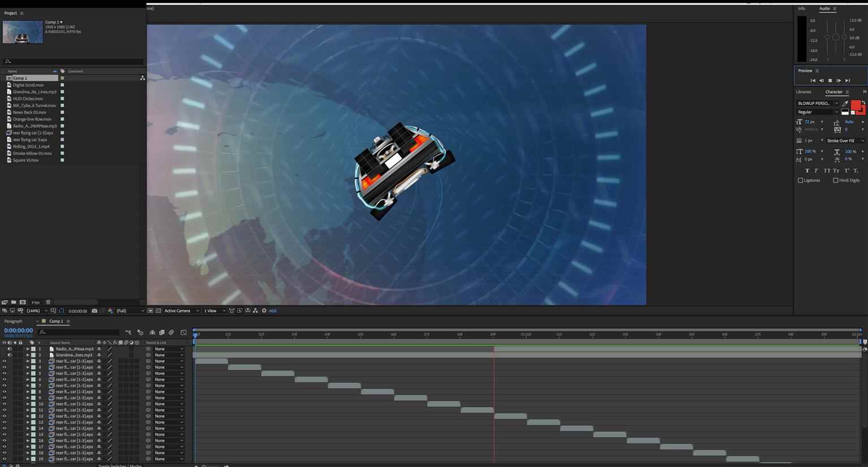Click the stop button in Preview panel
This screenshot has width=868, height=467.
click(x=830, y=80)
